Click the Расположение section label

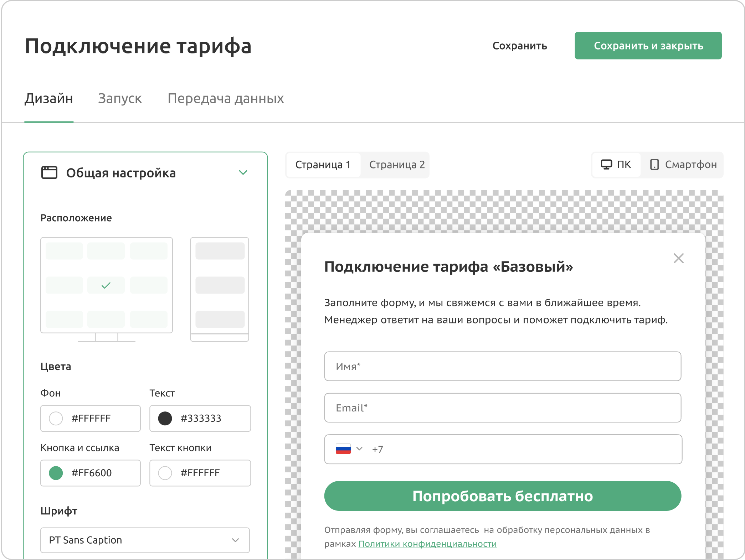(76, 218)
